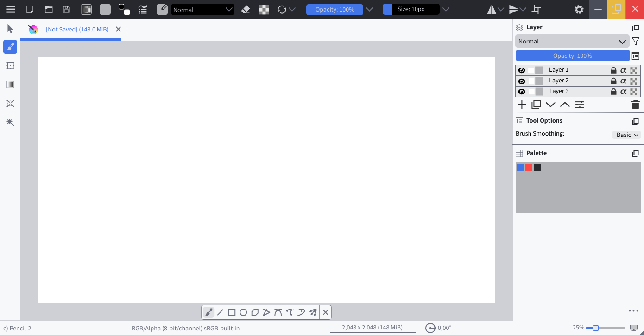Image resolution: width=644 pixels, height=335 pixels.
Task: Toggle the lock on Layer 3
Action: [x=613, y=92]
